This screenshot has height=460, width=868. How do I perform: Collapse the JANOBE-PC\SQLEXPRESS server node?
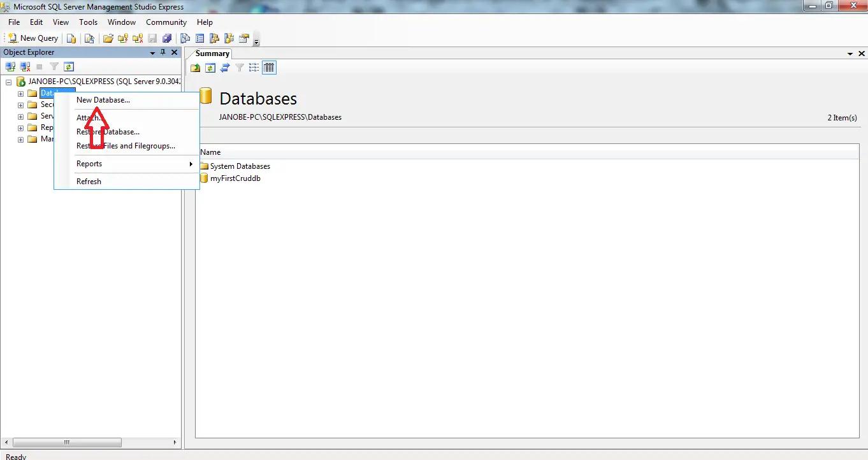point(9,82)
